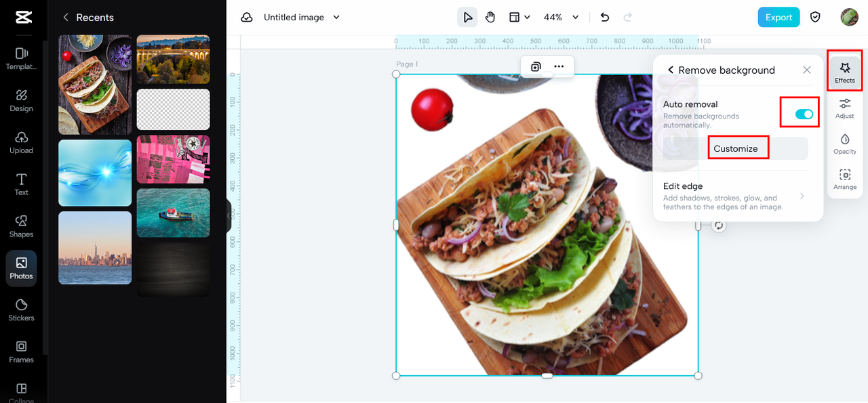Close the Remove background panel
The height and width of the screenshot is (403, 868).
(x=807, y=70)
